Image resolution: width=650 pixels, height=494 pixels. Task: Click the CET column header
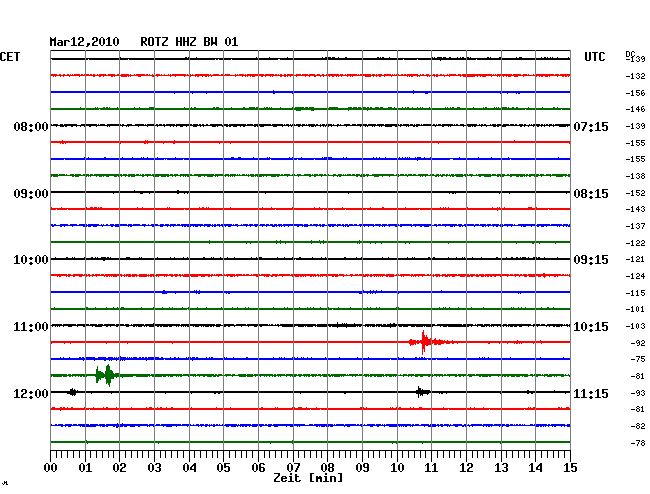tap(10, 57)
